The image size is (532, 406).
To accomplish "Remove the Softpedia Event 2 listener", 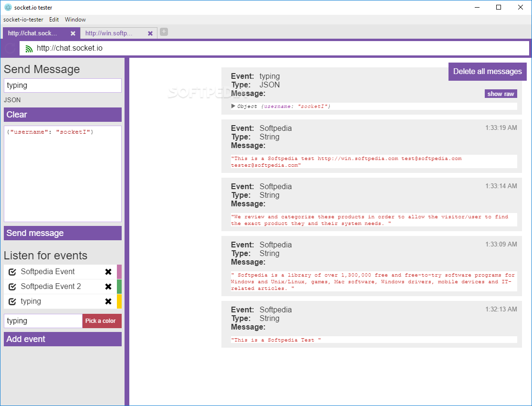I will pos(108,287).
